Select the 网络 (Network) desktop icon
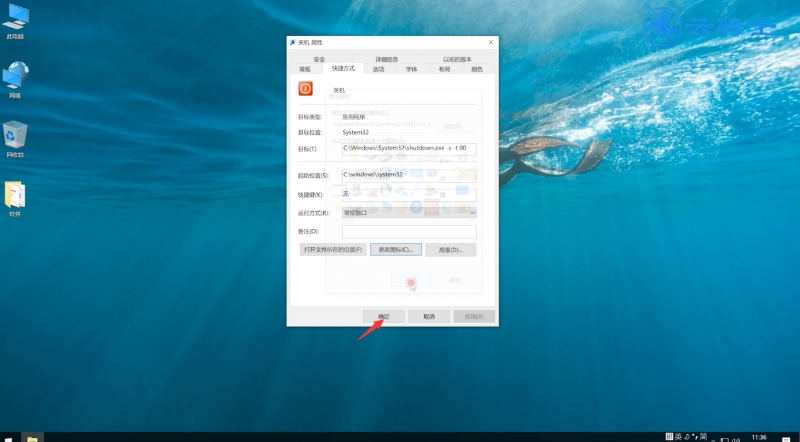The image size is (800, 442). [x=15, y=80]
